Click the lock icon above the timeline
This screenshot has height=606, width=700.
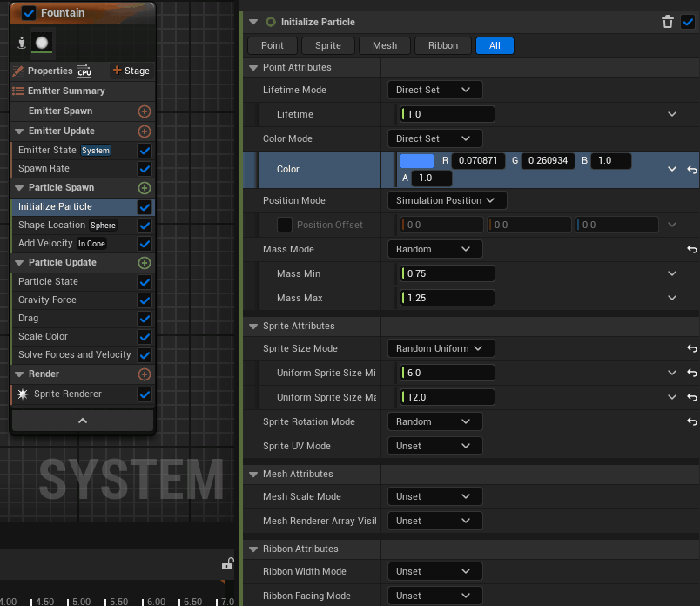228,564
